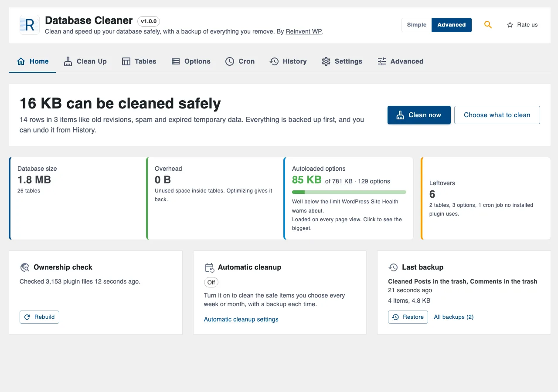Click Rate us link text
The width and height of the screenshot is (558, 392).
tap(527, 25)
